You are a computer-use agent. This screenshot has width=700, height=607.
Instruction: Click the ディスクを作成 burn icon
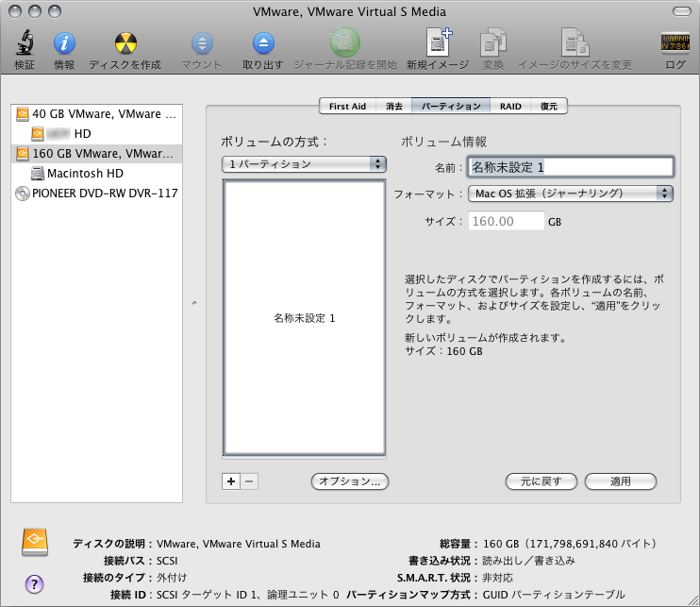pyautogui.click(x=125, y=43)
